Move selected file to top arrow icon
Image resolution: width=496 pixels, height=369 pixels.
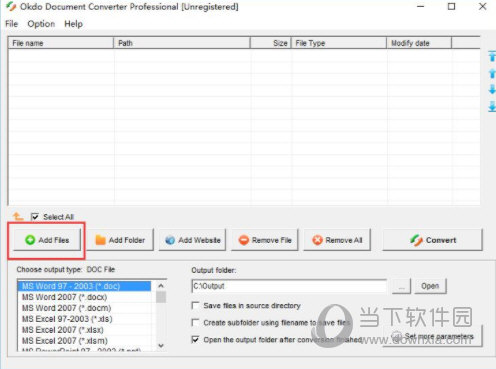coord(492,56)
